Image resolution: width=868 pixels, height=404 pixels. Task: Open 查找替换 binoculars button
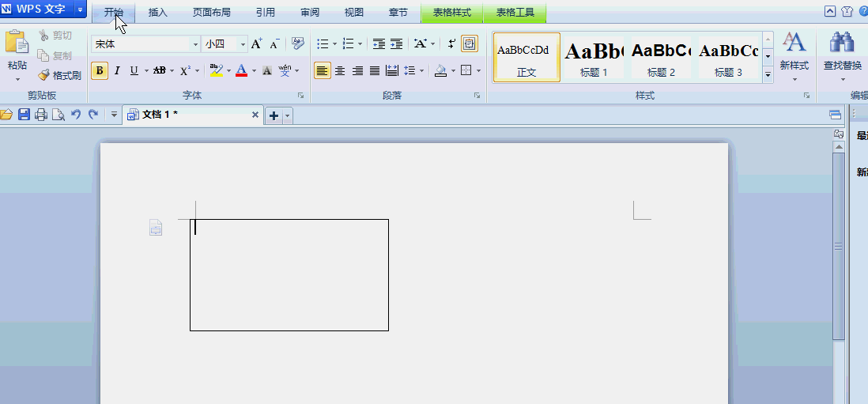click(x=843, y=56)
